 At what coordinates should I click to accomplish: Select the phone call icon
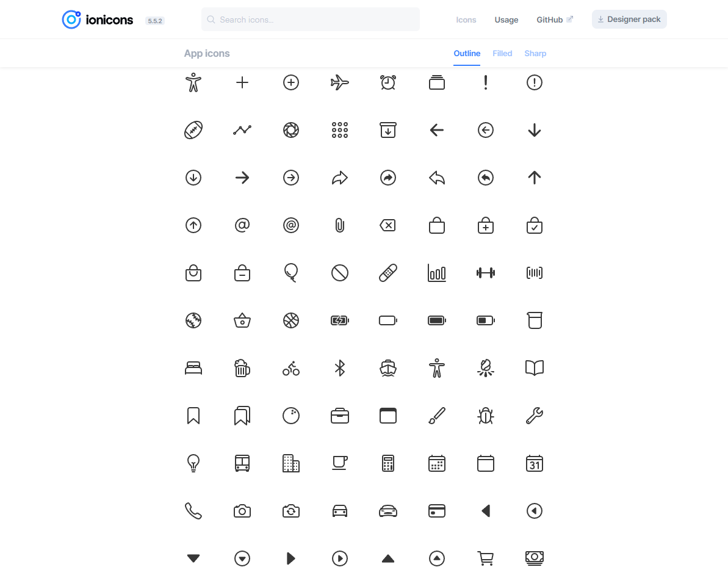[193, 511]
